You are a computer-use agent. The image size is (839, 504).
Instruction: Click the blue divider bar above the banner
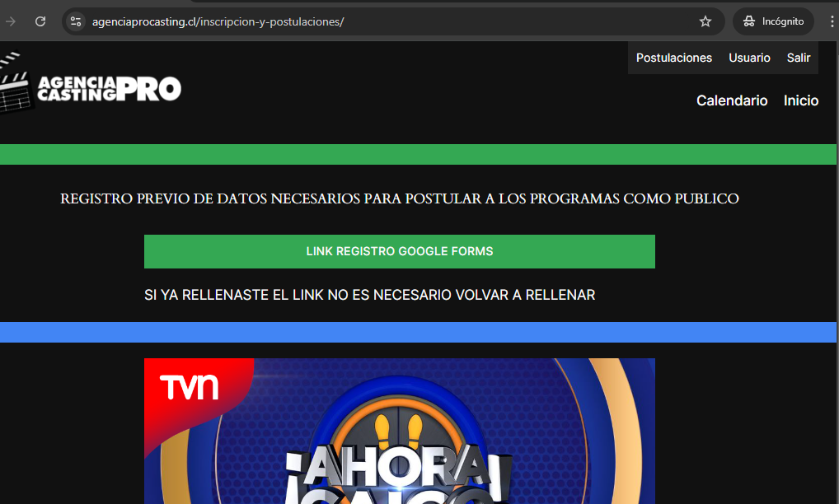pyautogui.click(x=419, y=332)
